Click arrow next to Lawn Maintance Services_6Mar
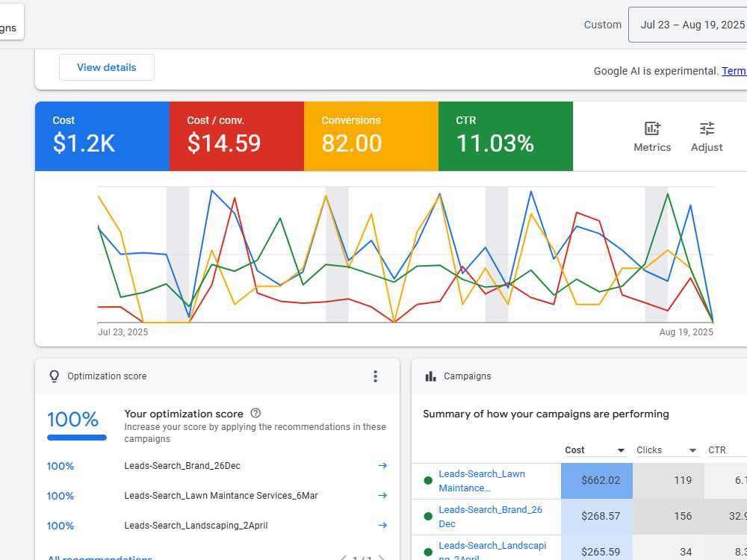Image resolution: width=747 pixels, height=560 pixels. pos(382,496)
